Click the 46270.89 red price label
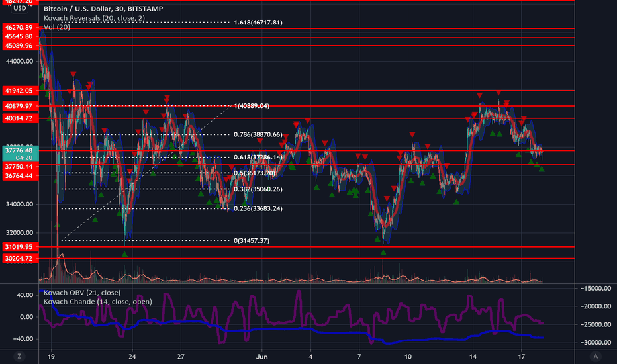 [x=21, y=28]
